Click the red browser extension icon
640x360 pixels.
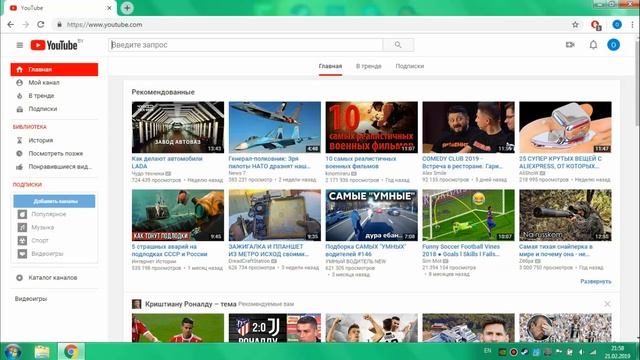(596, 25)
